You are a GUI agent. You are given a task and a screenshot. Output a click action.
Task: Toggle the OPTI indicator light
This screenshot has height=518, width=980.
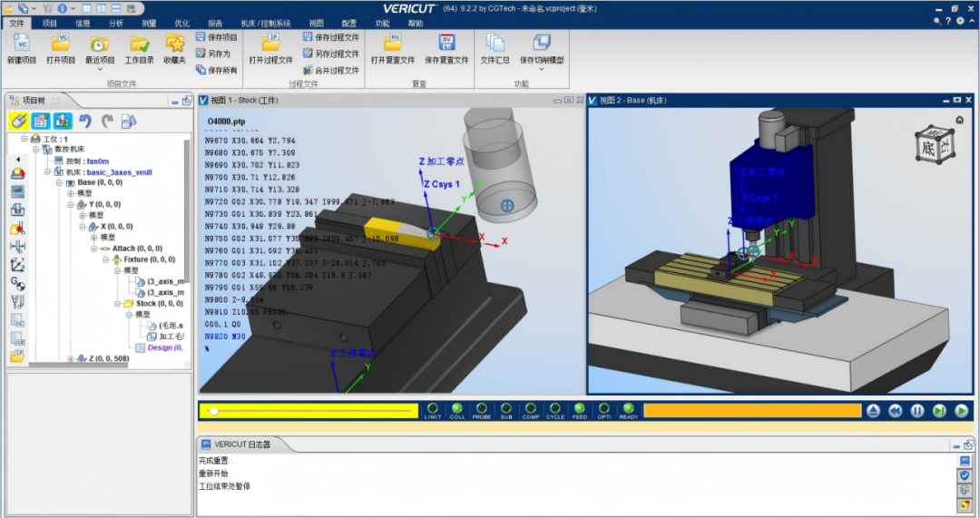[604, 409]
